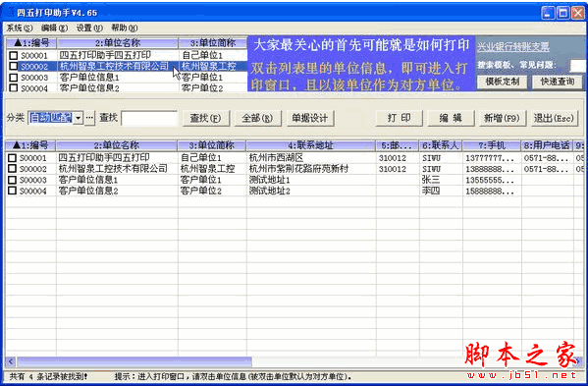This screenshot has width=588, height=386.
Task: Click the 查找(F) button
Action: tap(205, 119)
